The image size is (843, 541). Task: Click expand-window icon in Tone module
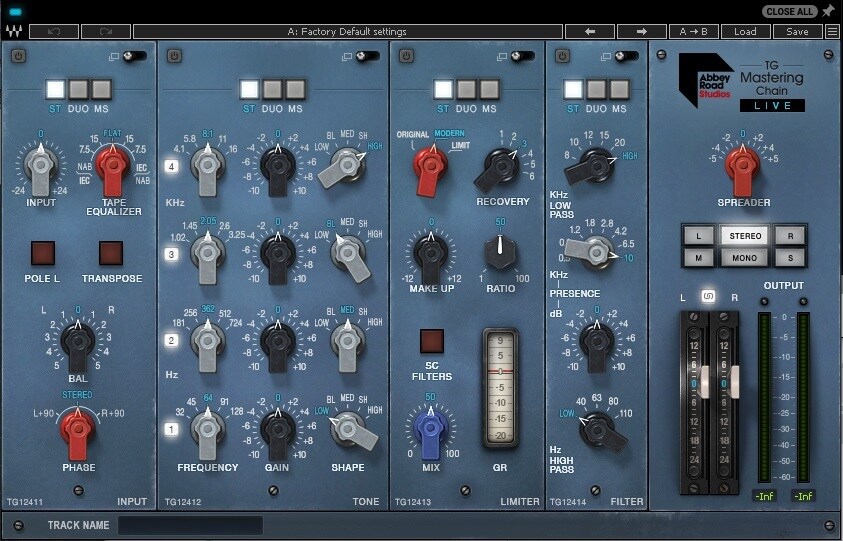coord(347,56)
